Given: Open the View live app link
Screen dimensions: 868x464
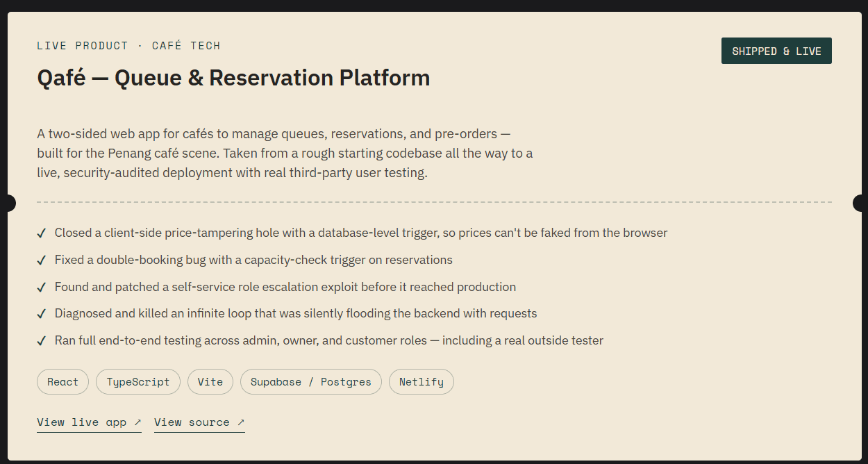Looking at the screenshot, I should [x=89, y=422].
